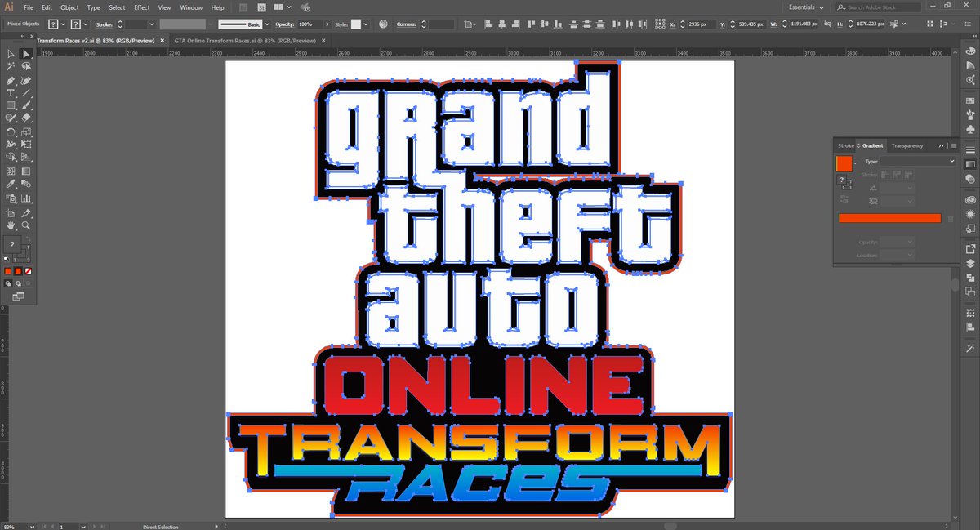The width and height of the screenshot is (980, 530).
Task: Click the white Style swatch in control bar
Action: (x=356, y=24)
